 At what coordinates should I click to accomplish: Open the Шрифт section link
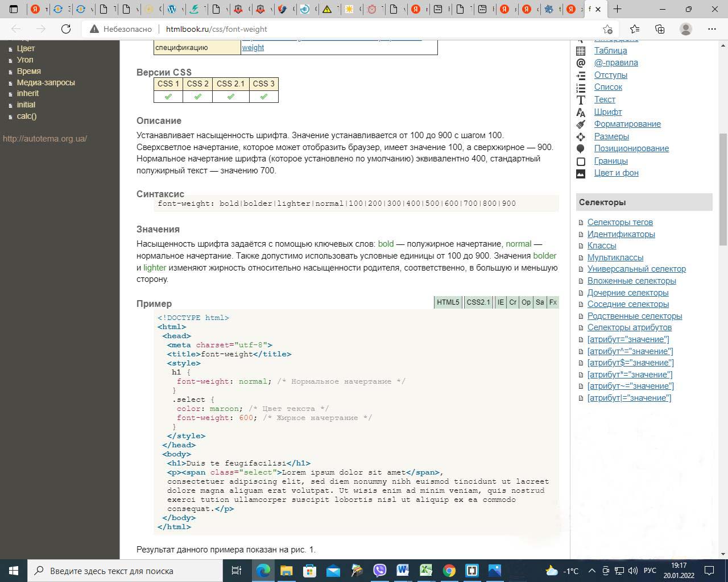pyautogui.click(x=608, y=112)
